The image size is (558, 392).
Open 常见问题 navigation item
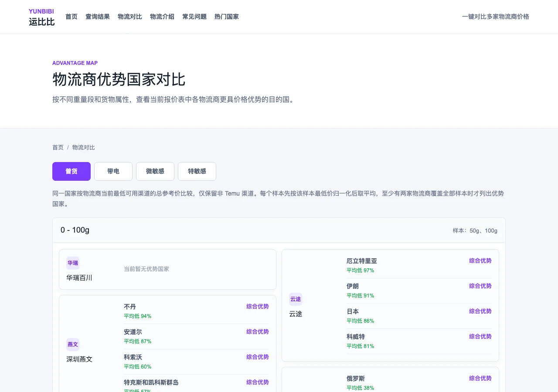click(x=194, y=17)
